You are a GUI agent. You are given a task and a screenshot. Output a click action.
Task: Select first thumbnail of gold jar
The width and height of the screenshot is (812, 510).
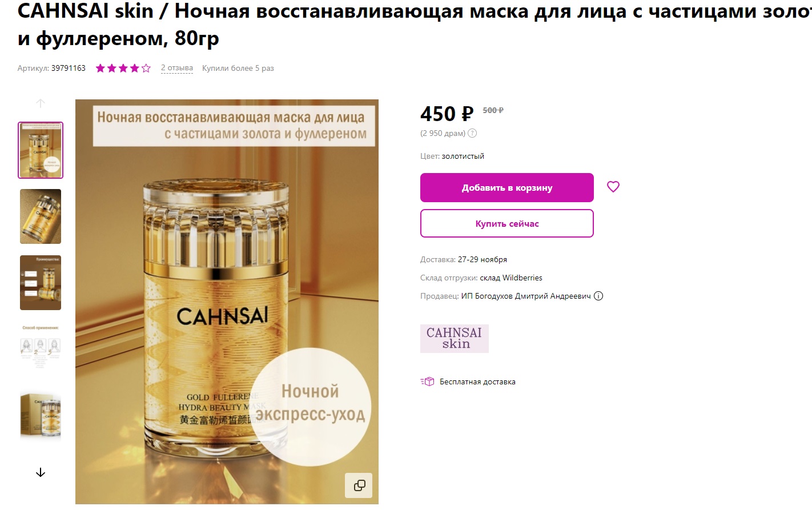[x=41, y=150]
